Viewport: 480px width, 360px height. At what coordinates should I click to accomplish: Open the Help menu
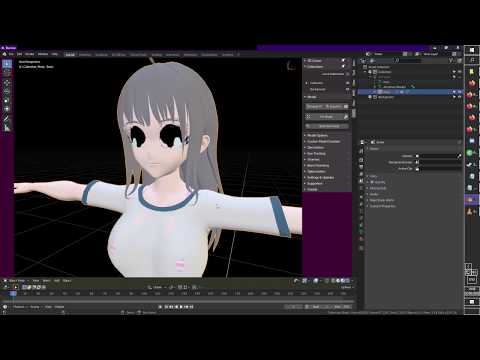[x=54, y=54]
